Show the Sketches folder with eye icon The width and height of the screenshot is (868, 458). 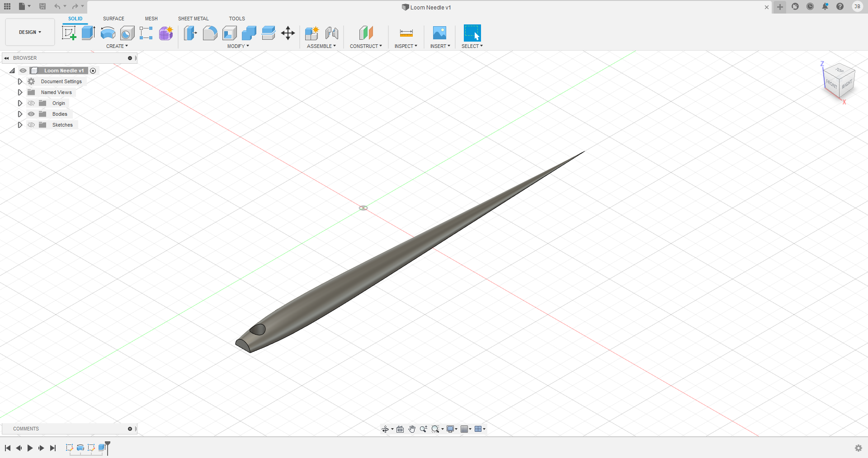31,125
